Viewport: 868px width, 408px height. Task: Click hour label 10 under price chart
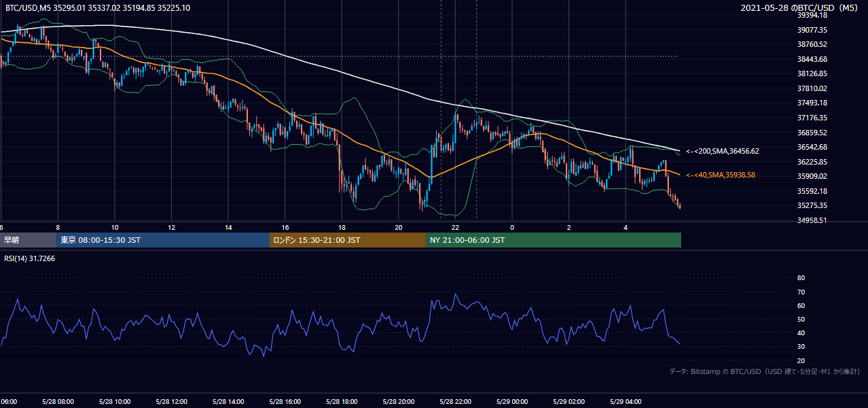point(114,227)
